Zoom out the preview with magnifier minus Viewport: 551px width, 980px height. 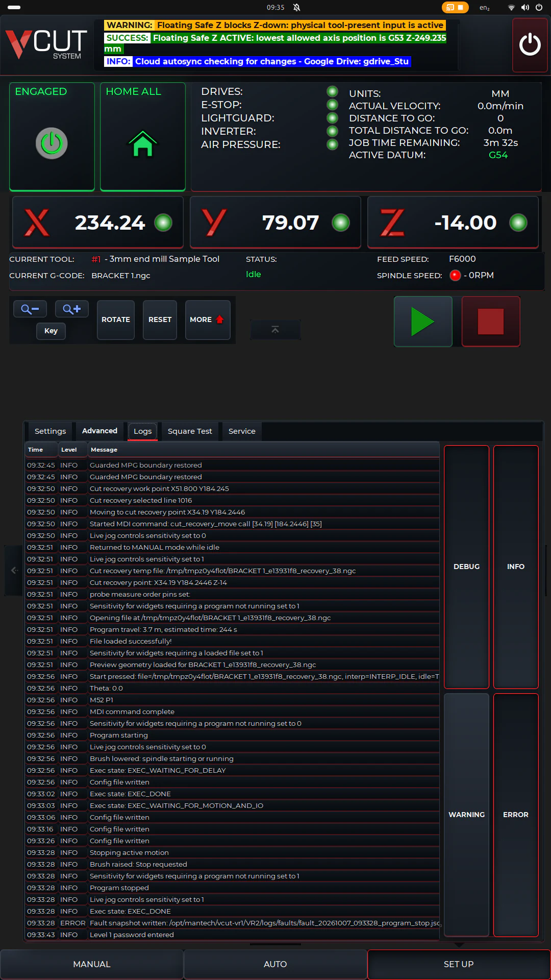tap(30, 309)
